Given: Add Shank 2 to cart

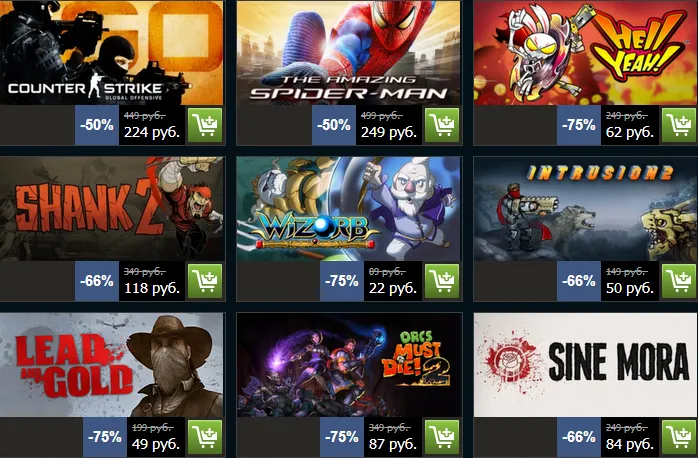Looking at the screenshot, I should tap(205, 281).
